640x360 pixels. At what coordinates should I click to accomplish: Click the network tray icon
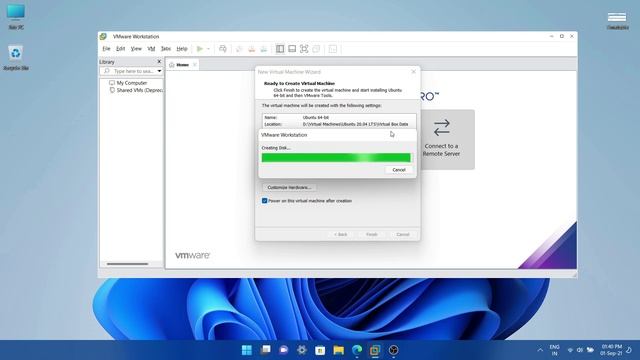pos(570,350)
